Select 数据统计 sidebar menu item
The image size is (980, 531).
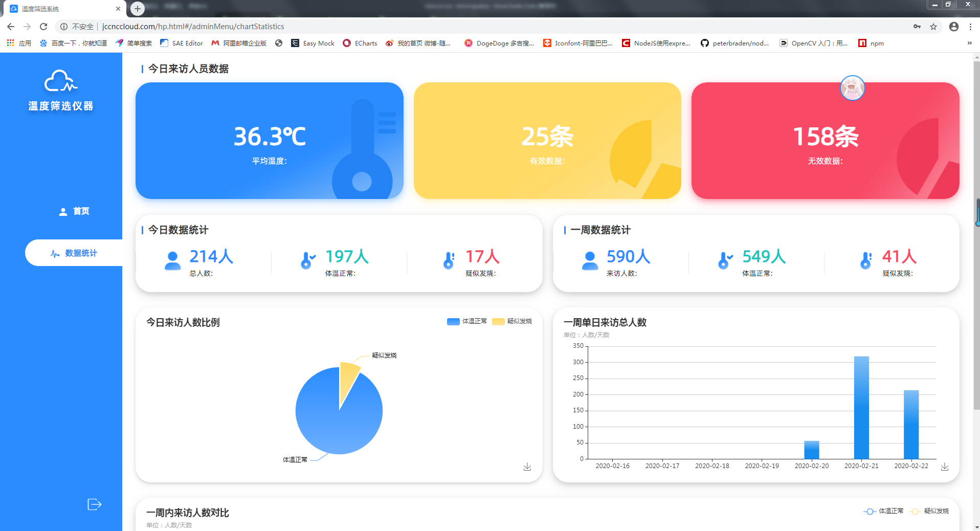(x=75, y=253)
